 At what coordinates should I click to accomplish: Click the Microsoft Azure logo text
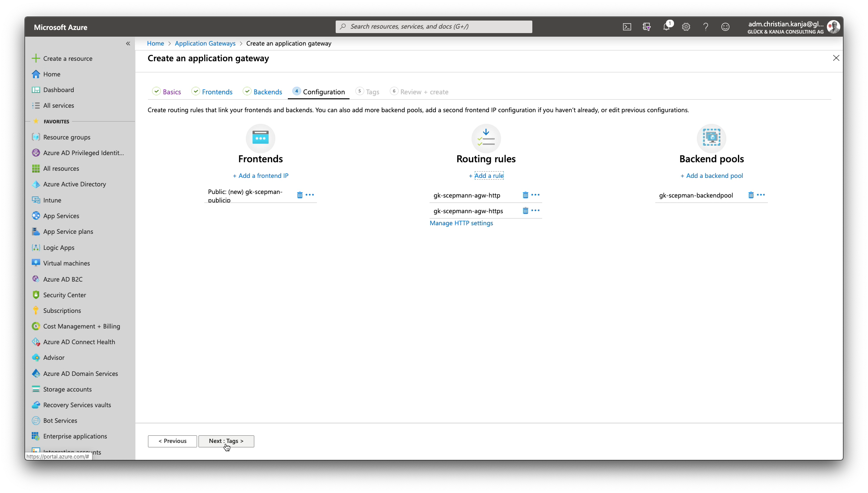[x=61, y=27]
